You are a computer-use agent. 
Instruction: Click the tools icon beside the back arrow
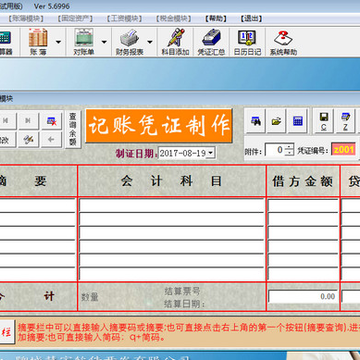click(28, 140)
